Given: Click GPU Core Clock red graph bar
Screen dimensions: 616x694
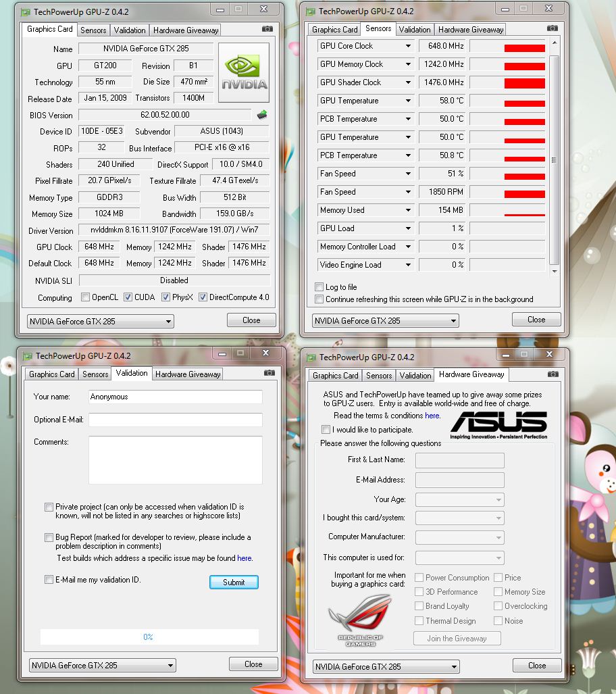Looking at the screenshot, I should click(524, 48).
